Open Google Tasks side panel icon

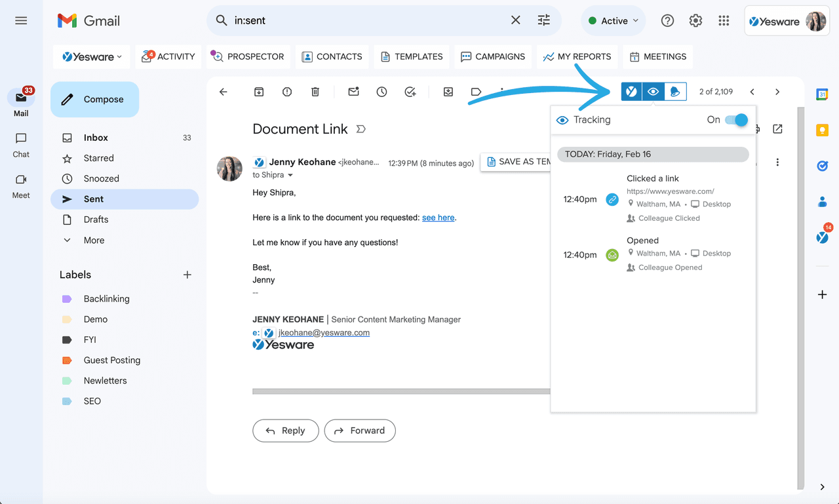(822, 166)
